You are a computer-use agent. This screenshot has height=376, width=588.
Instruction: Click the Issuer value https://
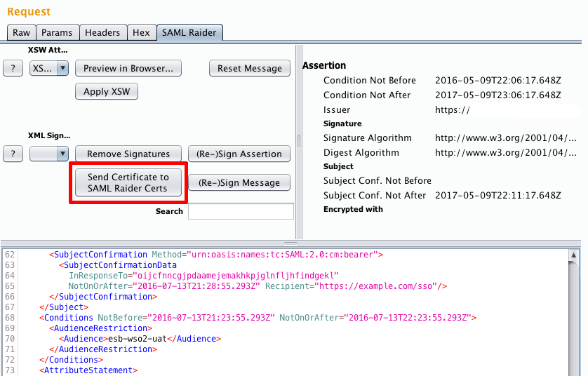pyautogui.click(x=453, y=110)
